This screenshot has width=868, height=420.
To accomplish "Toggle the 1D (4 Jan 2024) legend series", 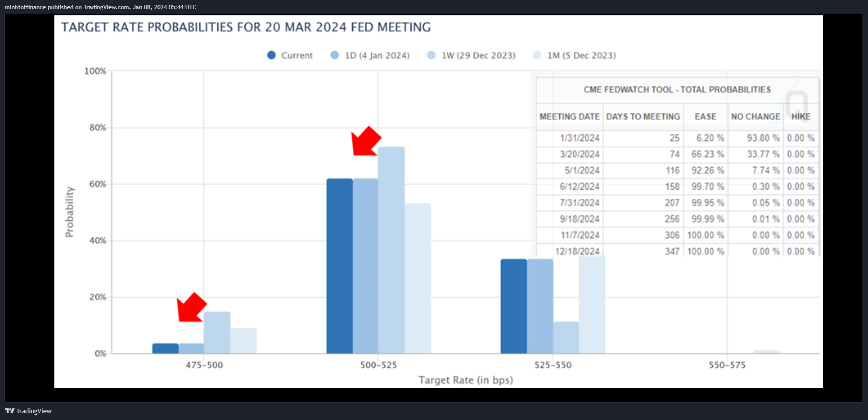I will 370,55.
